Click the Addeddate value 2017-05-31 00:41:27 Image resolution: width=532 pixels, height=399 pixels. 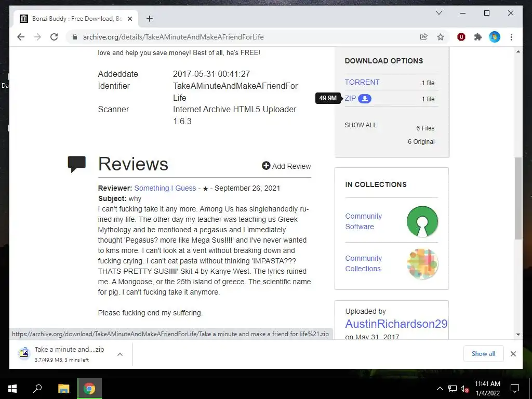click(211, 74)
